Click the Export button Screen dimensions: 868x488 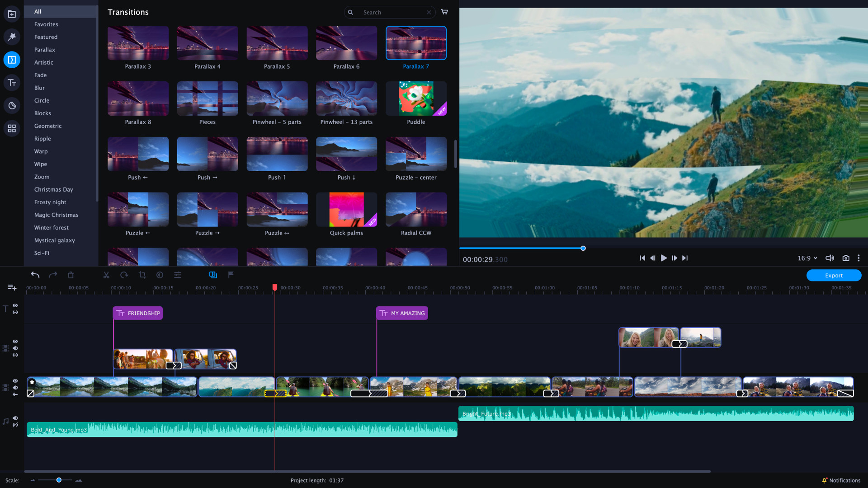click(833, 275)
